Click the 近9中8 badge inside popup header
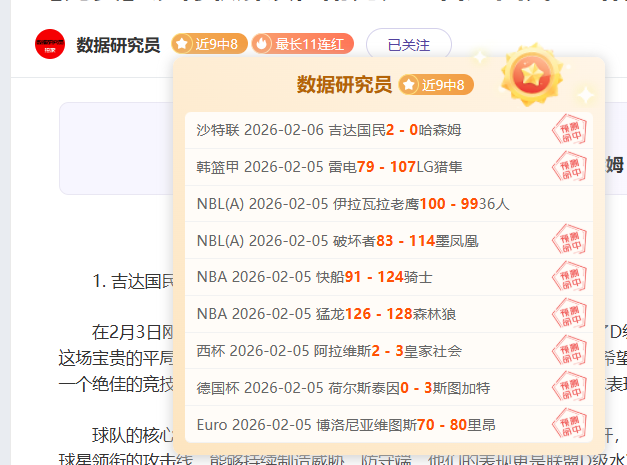627x465 pixels. pos(435,85)
